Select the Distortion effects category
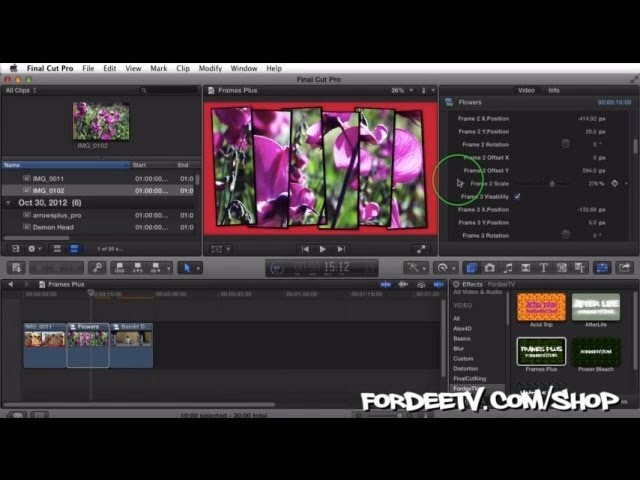640x480 pixels. (465, 369)
